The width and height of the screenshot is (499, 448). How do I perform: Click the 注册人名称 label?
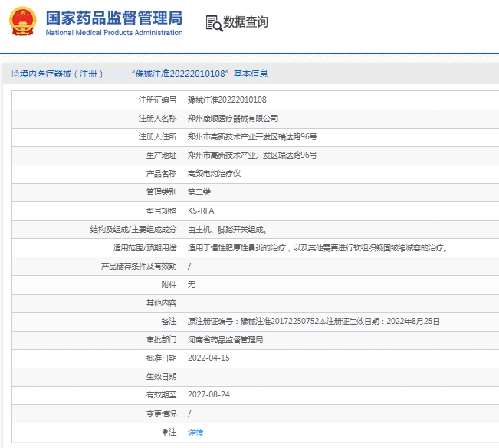[x=158, y=118]
